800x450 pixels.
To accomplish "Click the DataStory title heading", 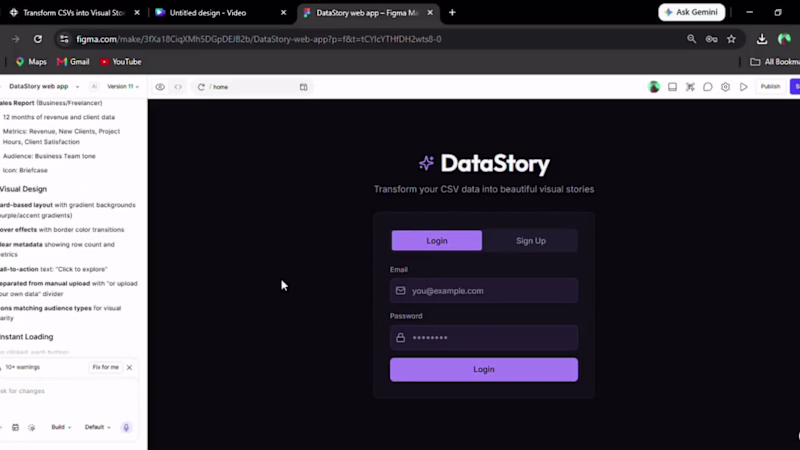I will [x=495, y=164].
